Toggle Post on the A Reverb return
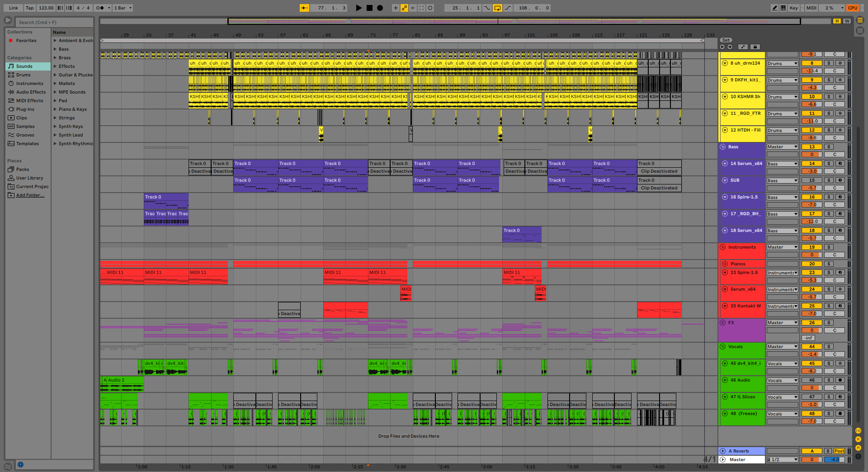This screenshot has width=868, height=472. 840,451
